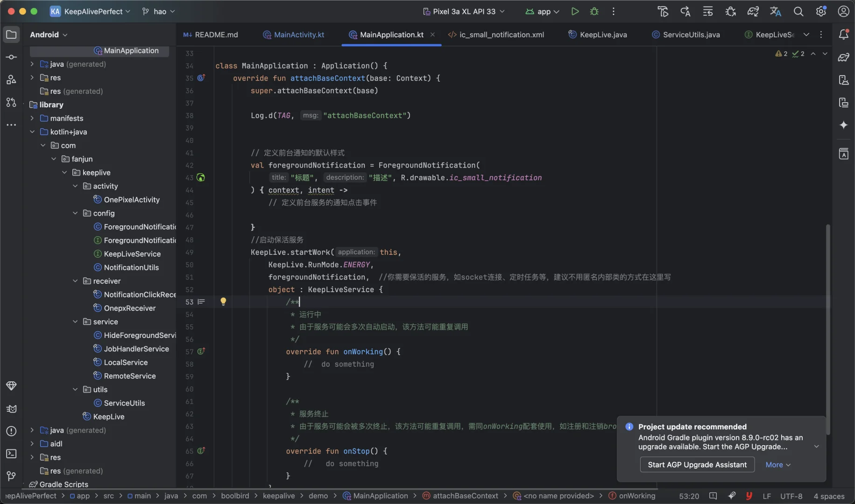Open the Android project view dropdown
This screenshot has width=855, height=504.
tap(49, 35)
